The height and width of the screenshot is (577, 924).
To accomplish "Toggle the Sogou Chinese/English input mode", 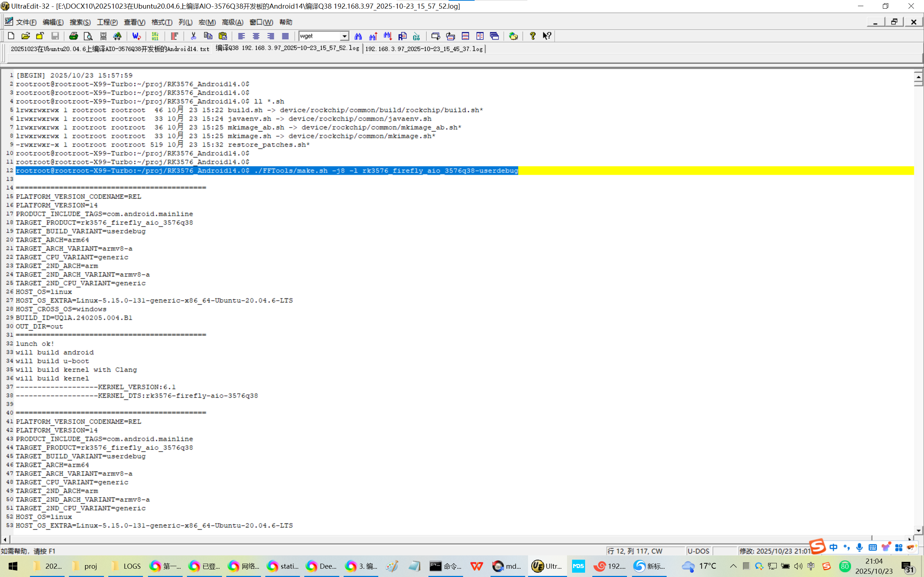I will pos(833,547).
